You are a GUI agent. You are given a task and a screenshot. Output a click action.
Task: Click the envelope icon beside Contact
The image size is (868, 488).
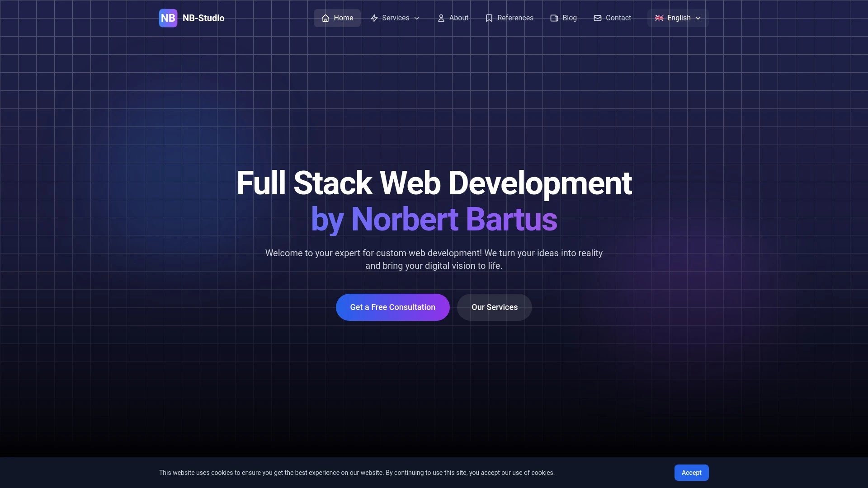point(598,18)
